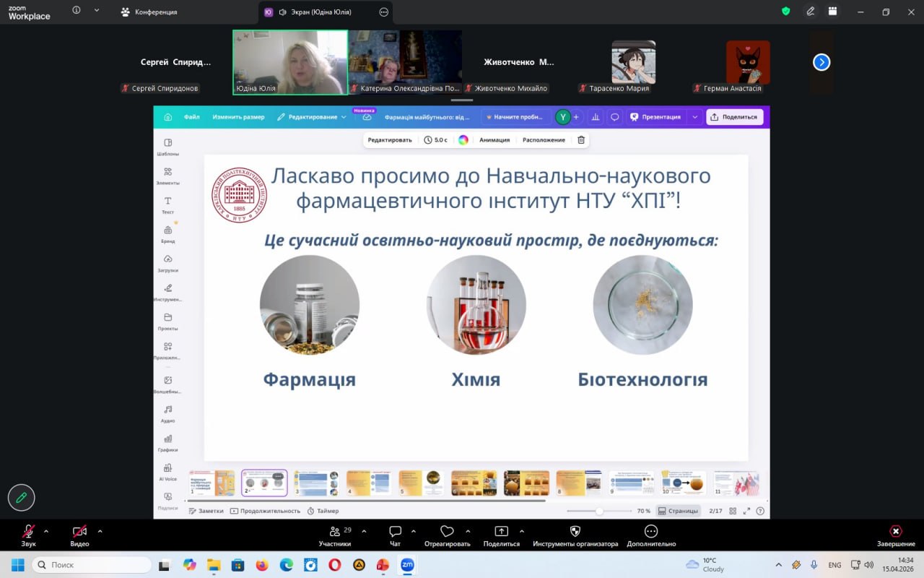The image size is (924, 578).
Task: Open Инструменты организатора shield icon
Action: click(x=575, y=535)
